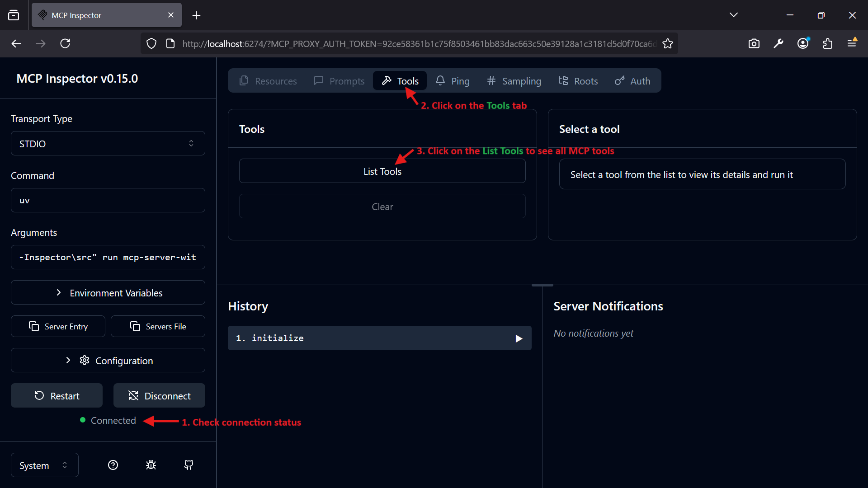Focus the Arguments input field
Screen dimensions: 868x488
(108, 257)
